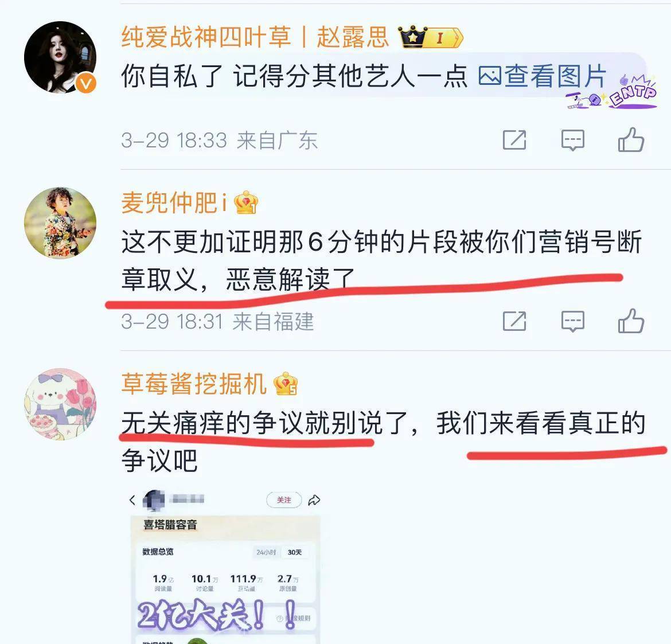Tap back chevron in attached screenshot
Viewport: 671px width, 644px height.
[132, 500]
